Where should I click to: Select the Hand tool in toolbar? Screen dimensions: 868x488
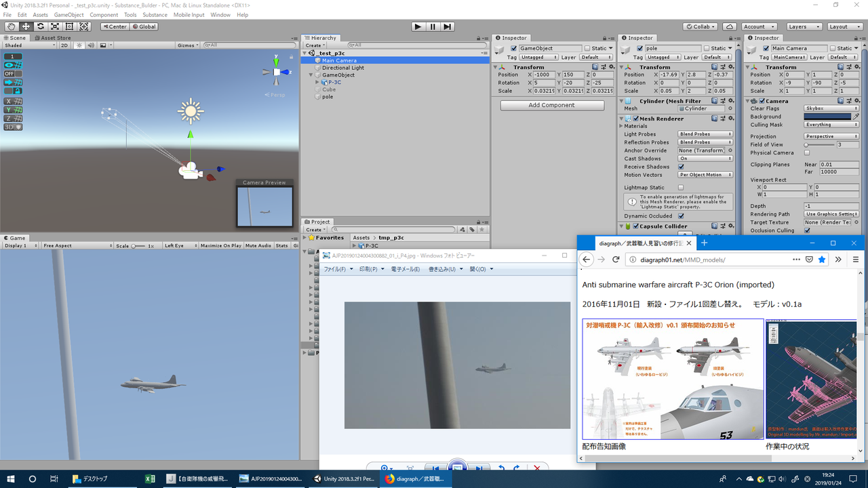pos(12,26)
